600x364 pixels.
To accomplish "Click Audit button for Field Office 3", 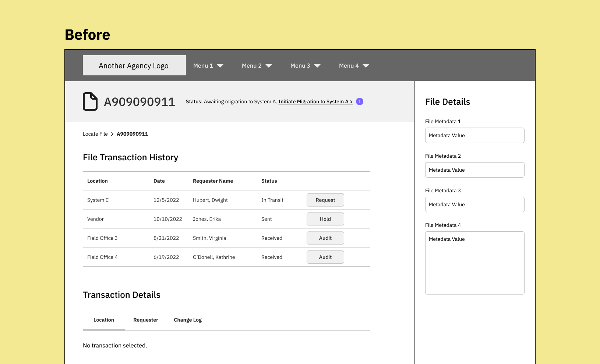I will (x=325, y=238).
